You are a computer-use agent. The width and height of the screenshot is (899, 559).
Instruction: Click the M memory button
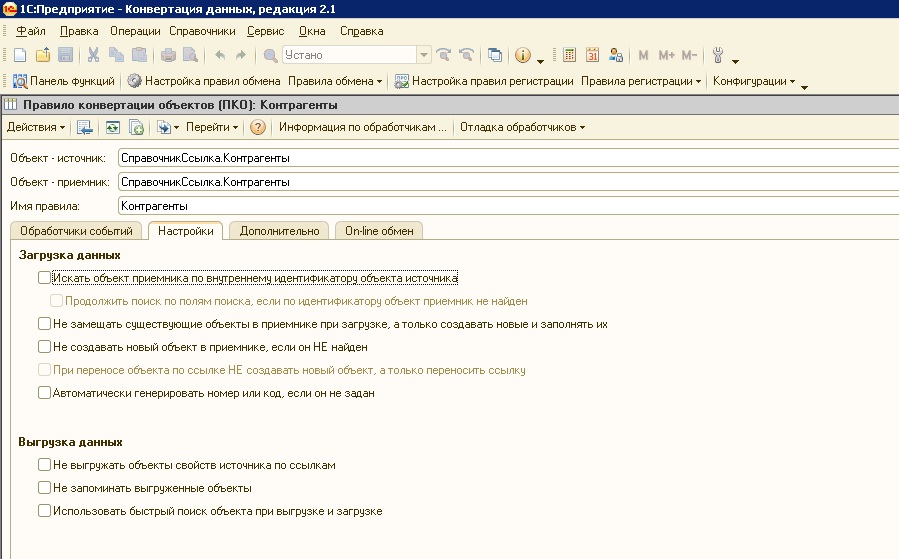click(x=643, y=55)
